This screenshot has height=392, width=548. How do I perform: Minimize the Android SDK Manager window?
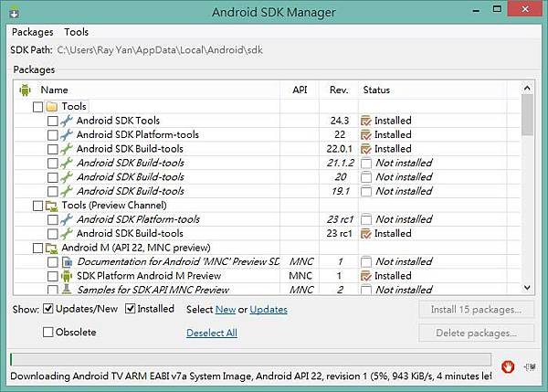pyautogui.click(x=476, y=9)
